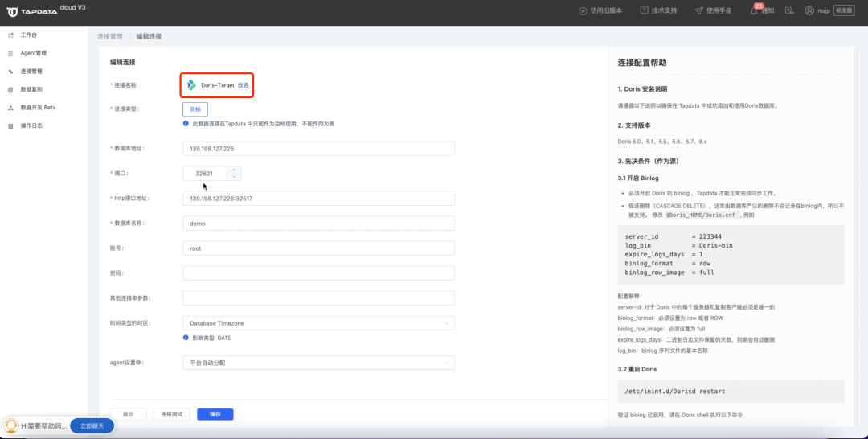Go to 操作日志 menu item

point(31,125)
